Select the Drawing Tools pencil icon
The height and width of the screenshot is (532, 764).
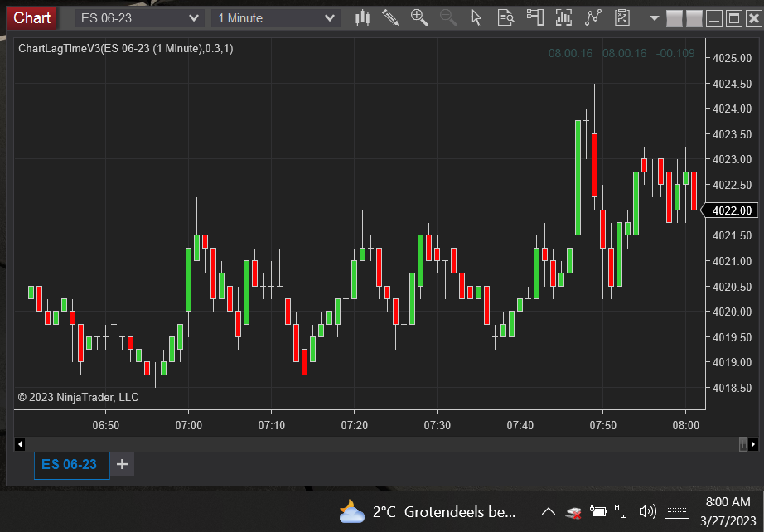[390, 17]
